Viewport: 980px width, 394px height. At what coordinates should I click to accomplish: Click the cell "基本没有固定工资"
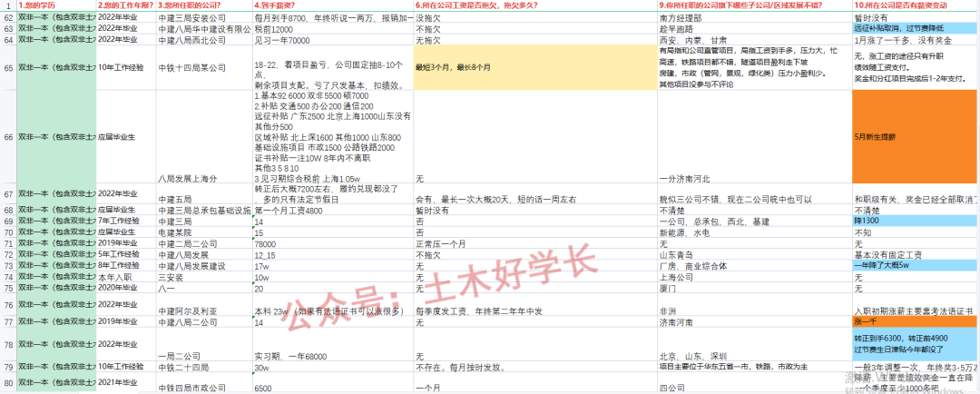[916, 254]
